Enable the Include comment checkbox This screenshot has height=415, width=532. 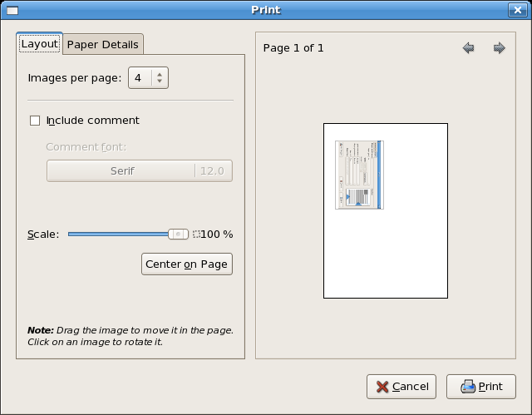click(x=35, y=121)
